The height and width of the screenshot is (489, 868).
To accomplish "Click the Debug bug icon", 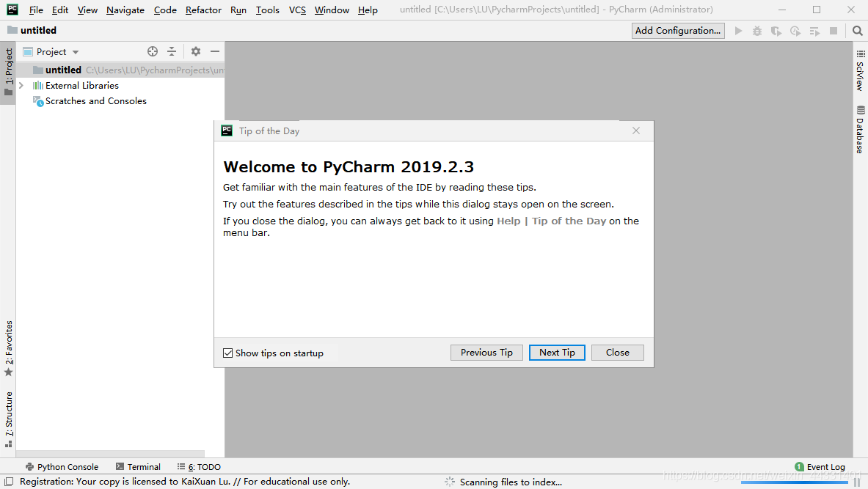I will pos(756,31).
